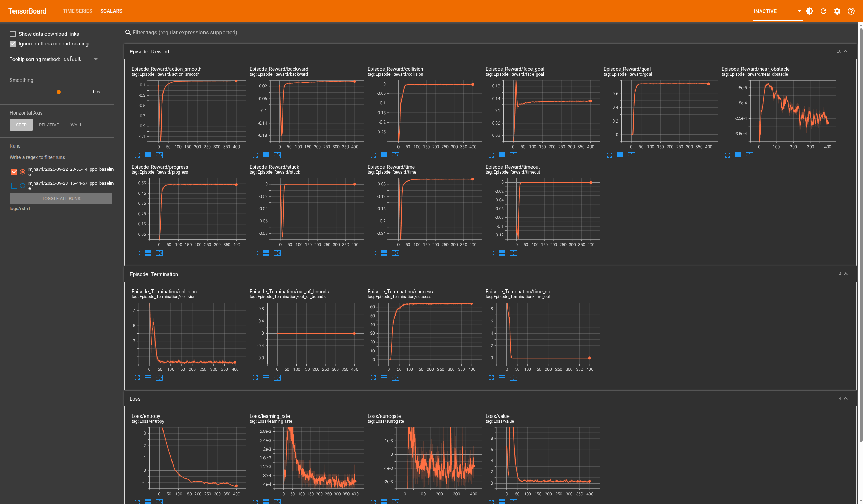Select radio for 2026-09-23_16-44-57 run
This screenshot has height=504, width=863.
pyautogui.click(x=23, y=186)
